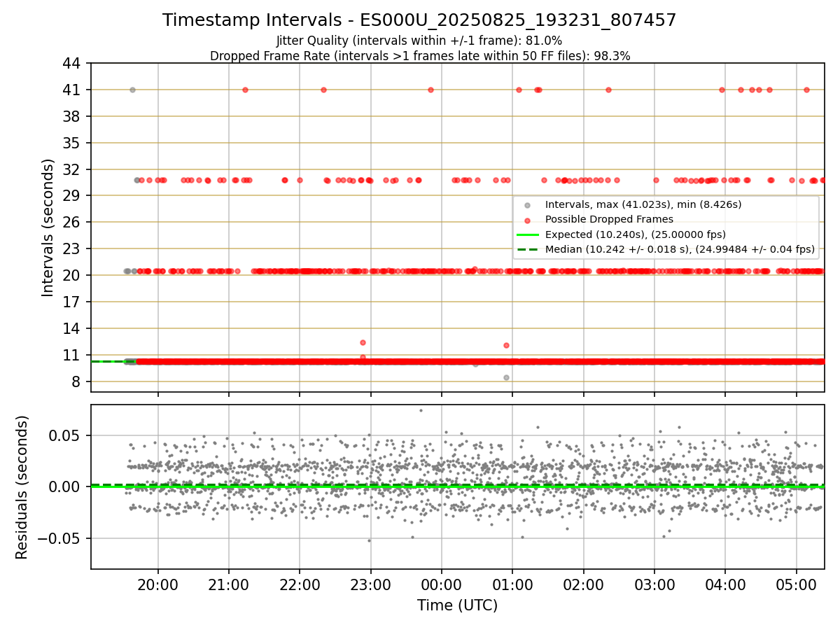Screen dimensions: 840x630
Task: Click the x-axis tick label '23:00'
Action: click(370, 584)
